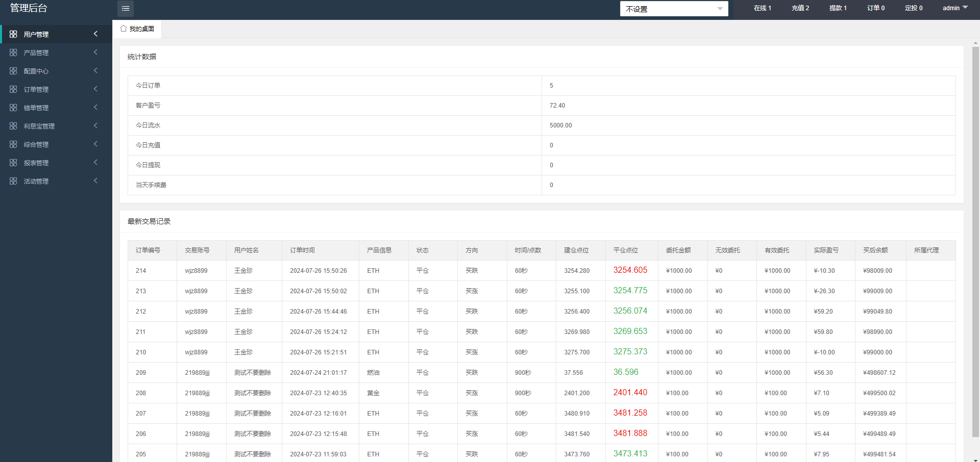This screenshot has height=462, width=980.
Task: Click the home icon on 我的桌面 tab
Action: pyautogui.click(x=124, y=29)
